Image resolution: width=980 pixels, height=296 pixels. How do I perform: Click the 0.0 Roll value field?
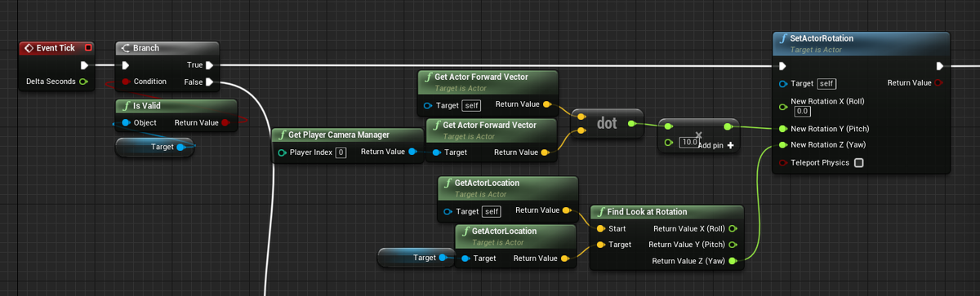[x=802, y=112]
